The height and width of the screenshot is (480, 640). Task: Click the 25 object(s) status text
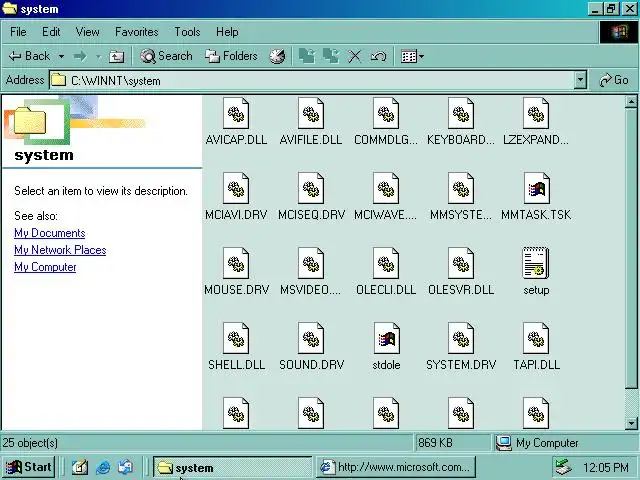(30, 443)
